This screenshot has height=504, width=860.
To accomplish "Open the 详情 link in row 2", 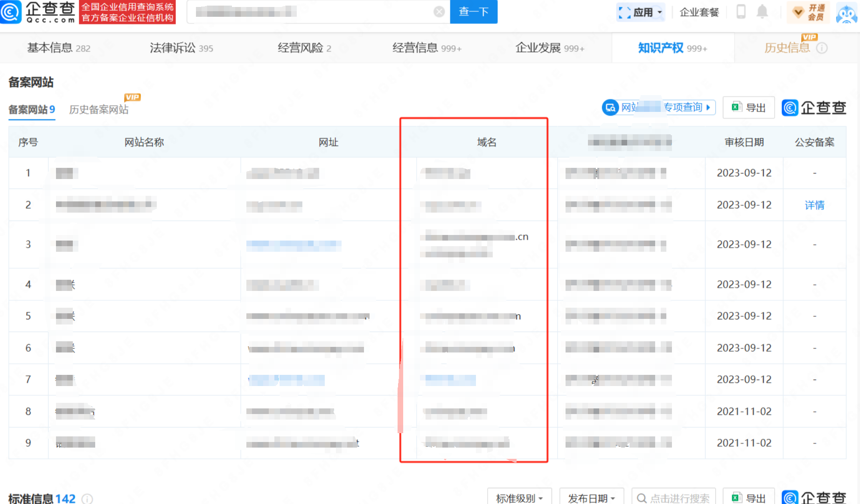I will (x=815, y=205).
